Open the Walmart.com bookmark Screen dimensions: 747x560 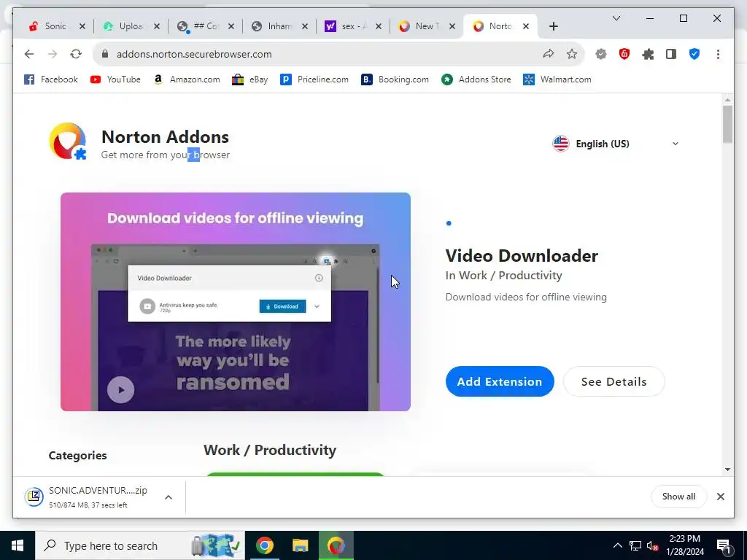click(557, 79)
